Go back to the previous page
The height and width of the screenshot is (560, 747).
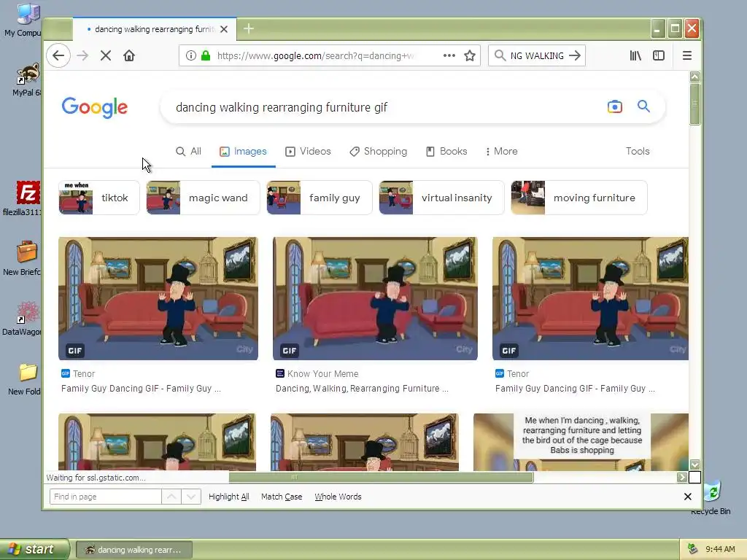tap(58, 55)
